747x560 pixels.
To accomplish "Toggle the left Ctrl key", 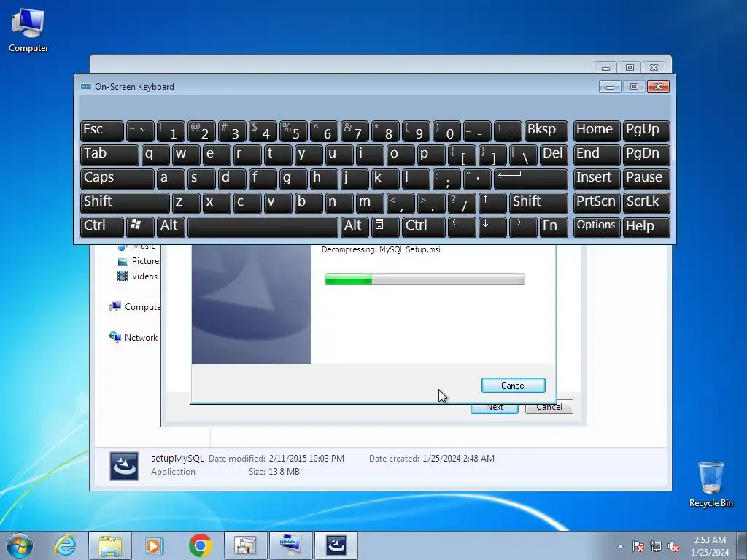I will (x=102, y=227).
